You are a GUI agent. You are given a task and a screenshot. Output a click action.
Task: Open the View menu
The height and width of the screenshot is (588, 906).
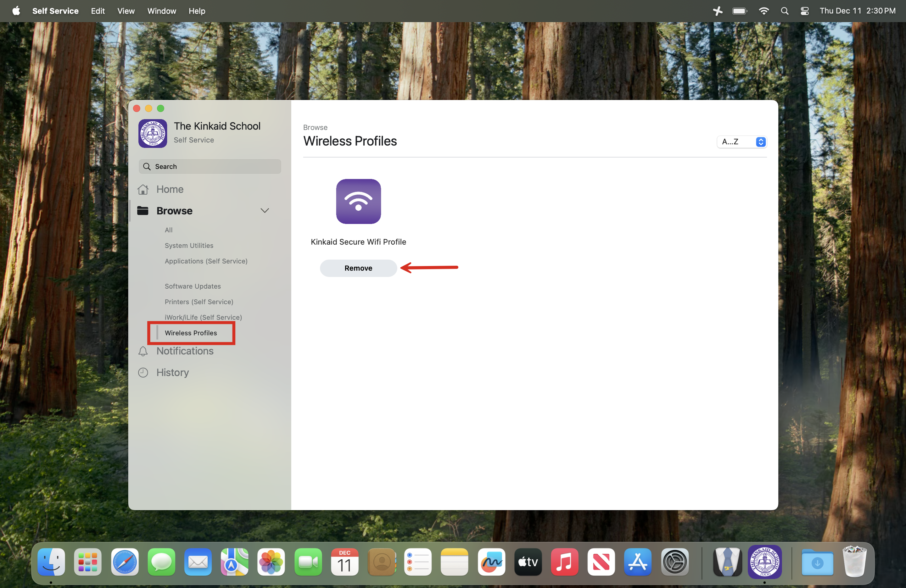click(126, 11)
